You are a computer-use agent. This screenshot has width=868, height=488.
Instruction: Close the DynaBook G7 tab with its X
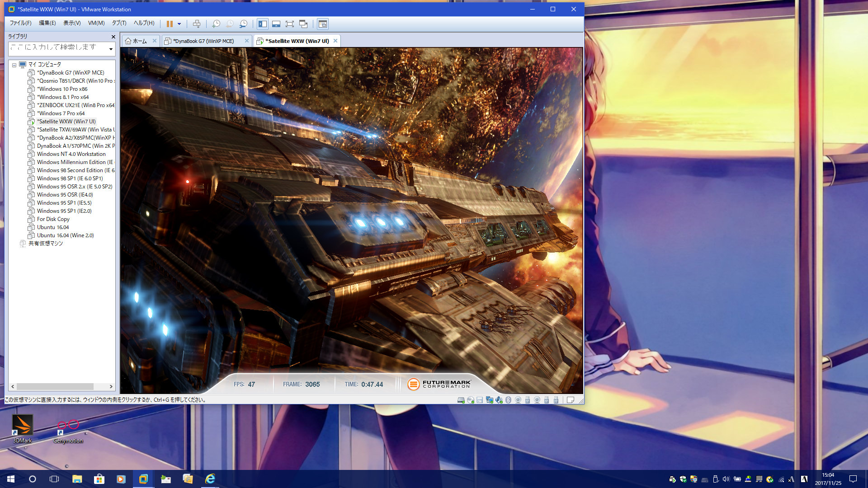tap(247, 41)
